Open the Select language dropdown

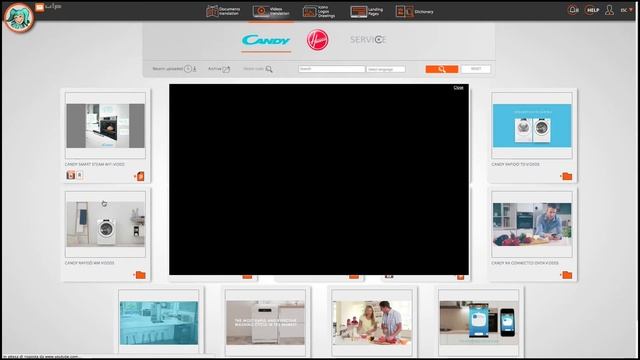386,69
